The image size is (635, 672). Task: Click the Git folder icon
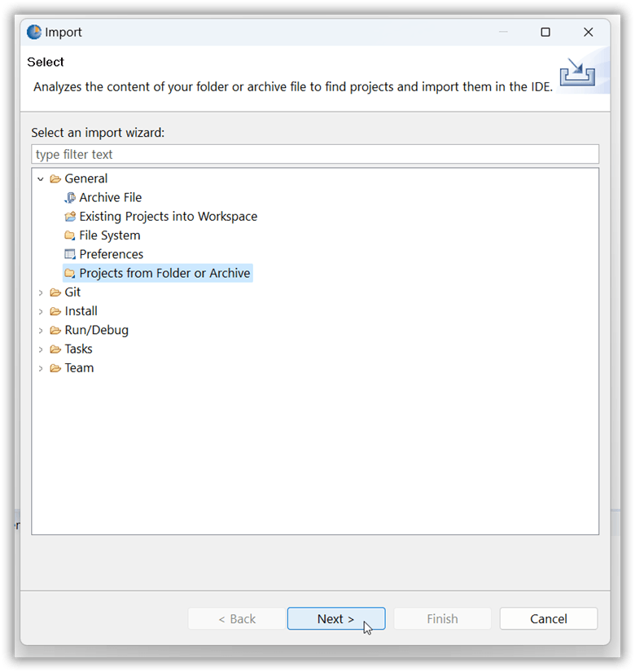(55, 292)
